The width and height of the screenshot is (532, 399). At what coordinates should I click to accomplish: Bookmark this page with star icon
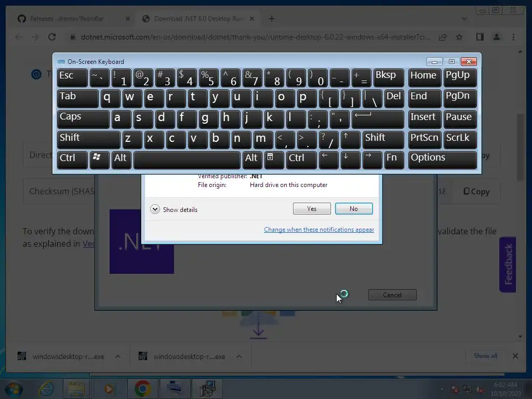point(459,37)
